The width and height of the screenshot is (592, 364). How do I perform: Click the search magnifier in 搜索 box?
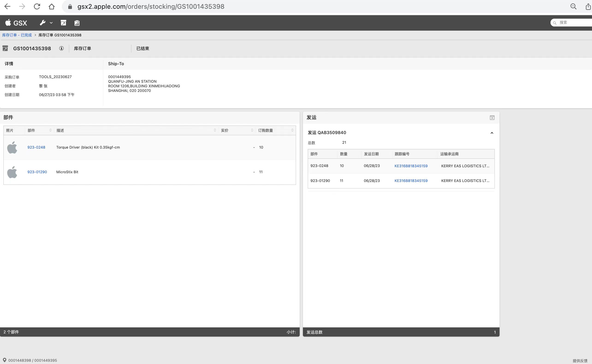point(554,23)
